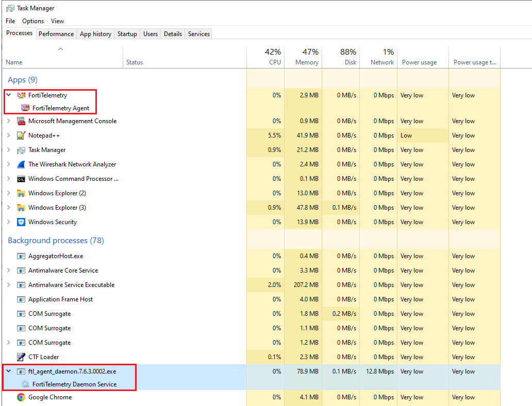This screenshot has width=532, height=406.
Task: Collapse the FortiTelemetry app group
Action: point(8,95)
